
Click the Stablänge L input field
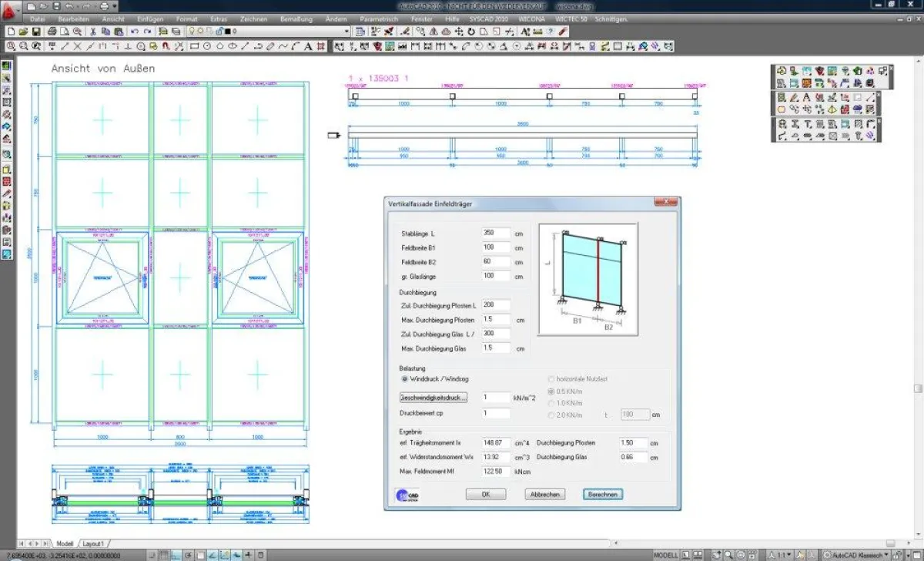[x=495, y=233]
